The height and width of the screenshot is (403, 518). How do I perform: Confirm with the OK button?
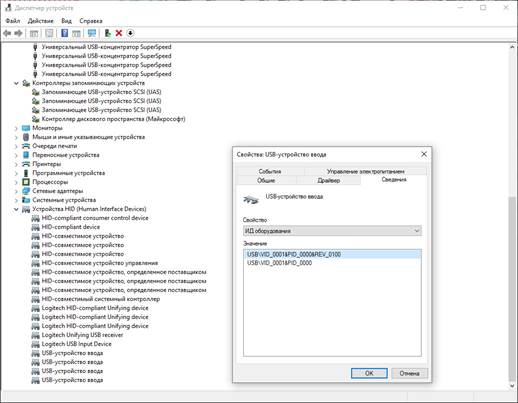369,373
